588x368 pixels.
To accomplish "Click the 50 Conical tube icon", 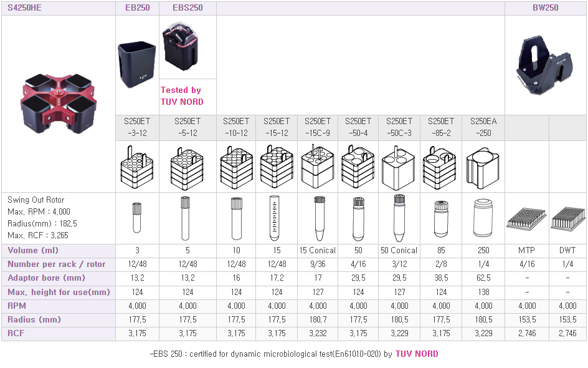I will coord(399,218).
